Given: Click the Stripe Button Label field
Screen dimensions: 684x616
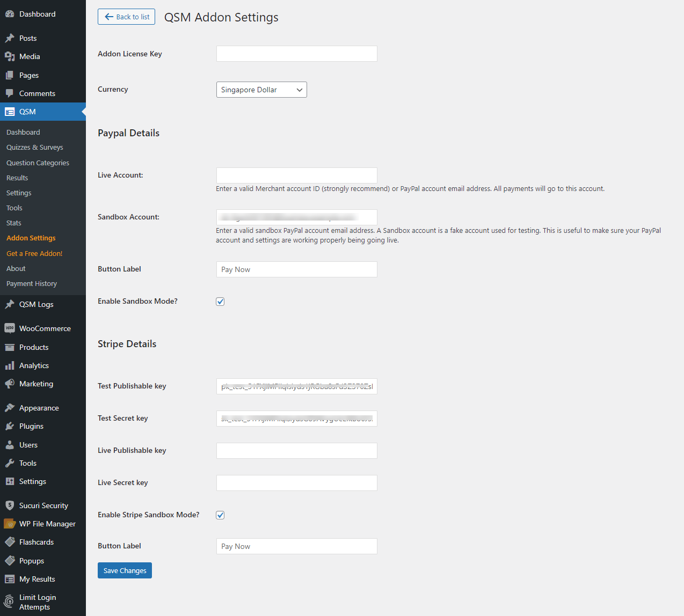Looking at the screenshot, I should pyautogui.click(x=297, y=546).
